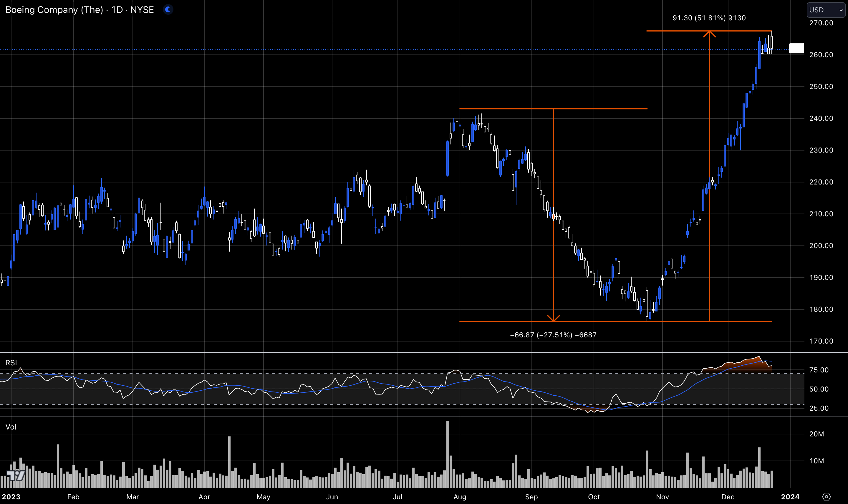This screenshot has height=504, width=848.
Task: Click the 170.00 price axis label
Action: [821, 341]
